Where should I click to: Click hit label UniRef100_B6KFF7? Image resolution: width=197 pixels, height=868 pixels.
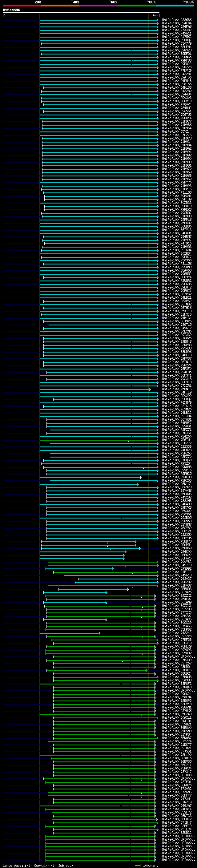[177, 796]
